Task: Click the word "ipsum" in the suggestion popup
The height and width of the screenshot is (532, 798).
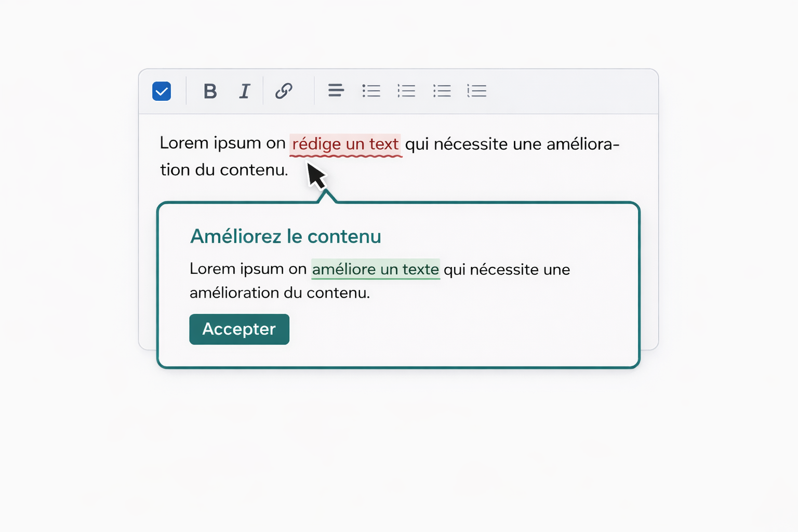Action: tap(265, 269)
